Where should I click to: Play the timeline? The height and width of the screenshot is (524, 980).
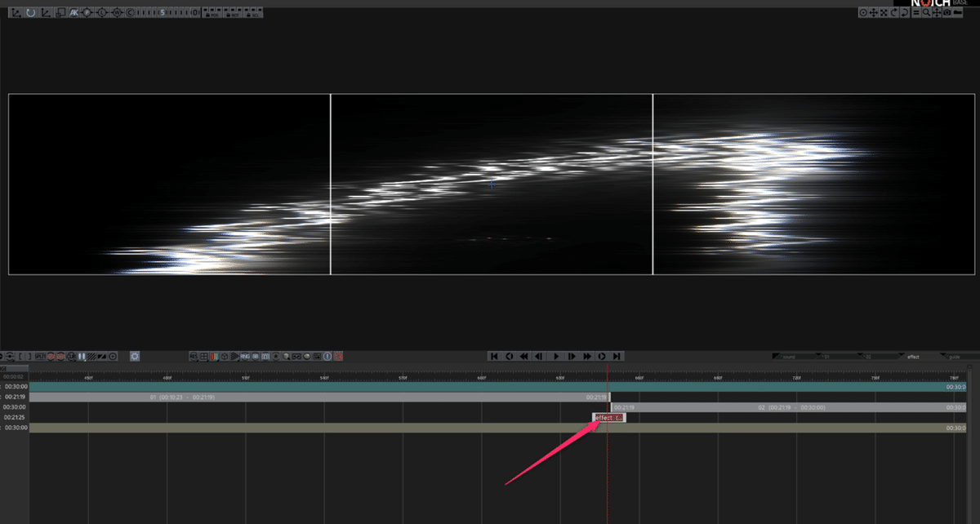click(556, 356)
